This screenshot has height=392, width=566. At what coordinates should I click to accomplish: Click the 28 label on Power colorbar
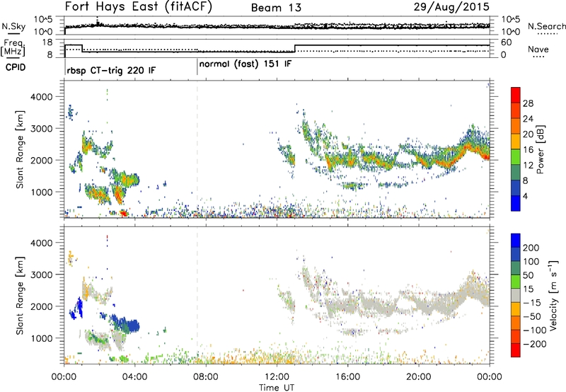(x=528, y=103)
